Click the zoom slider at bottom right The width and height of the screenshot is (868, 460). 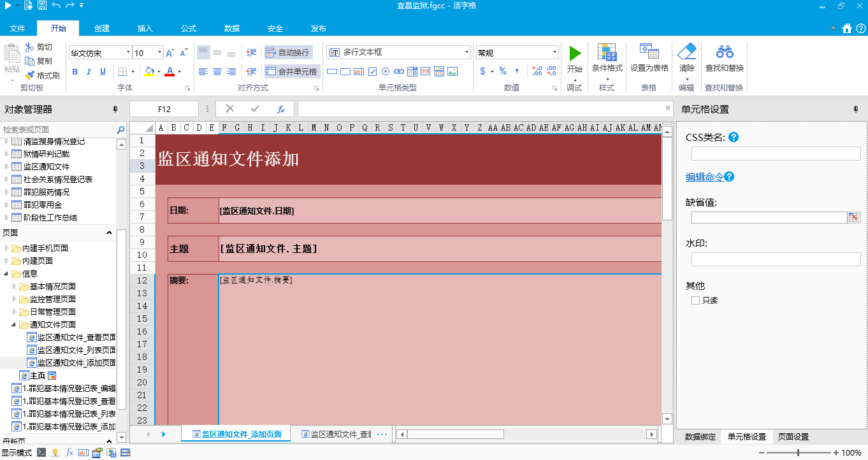click(x=798, y=452)
